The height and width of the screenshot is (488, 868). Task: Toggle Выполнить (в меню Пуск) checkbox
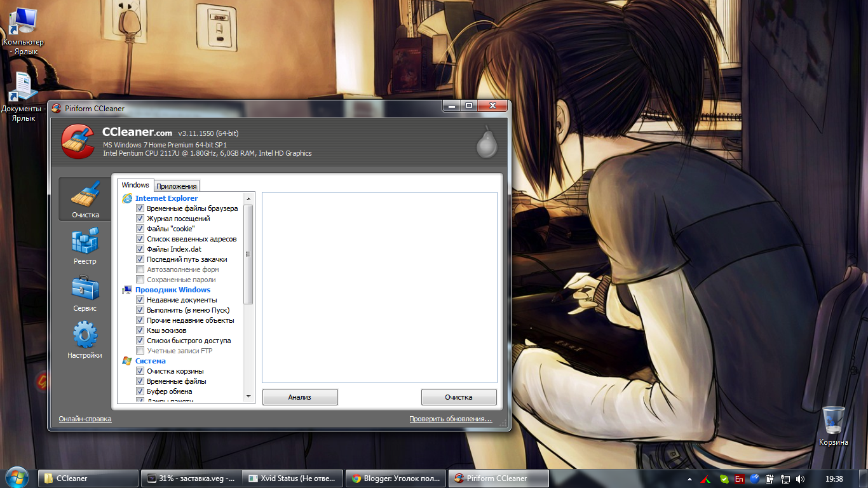(140, 310)
